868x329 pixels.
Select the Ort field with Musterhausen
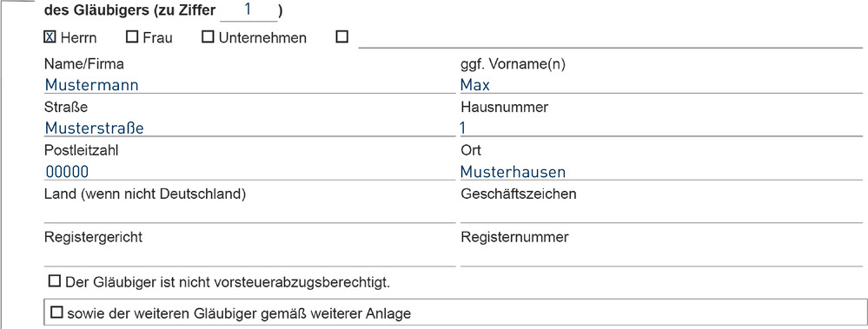tap(661, 171)
